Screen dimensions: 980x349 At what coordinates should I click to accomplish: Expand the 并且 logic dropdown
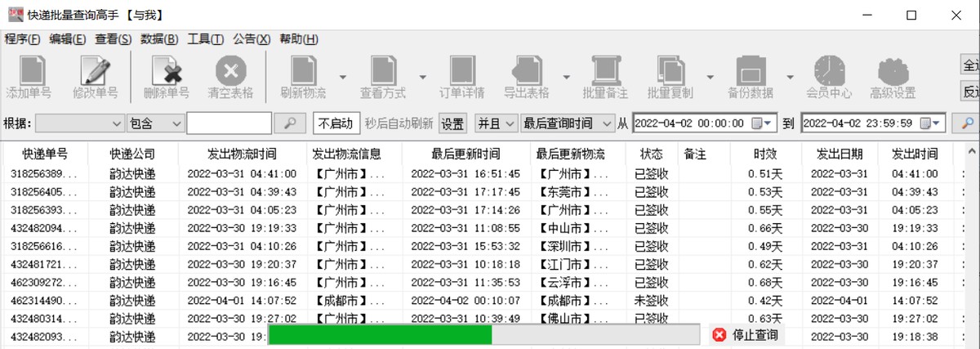[x=497, y=123]
